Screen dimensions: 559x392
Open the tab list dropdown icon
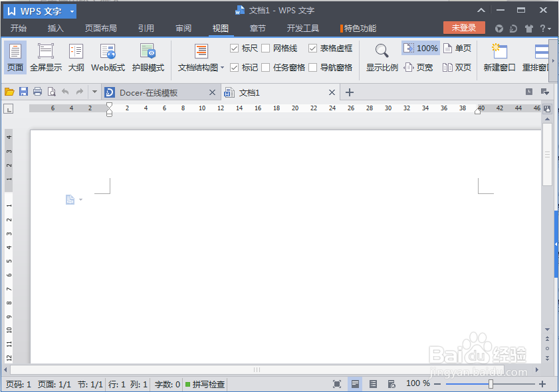[x=545, y=92]
